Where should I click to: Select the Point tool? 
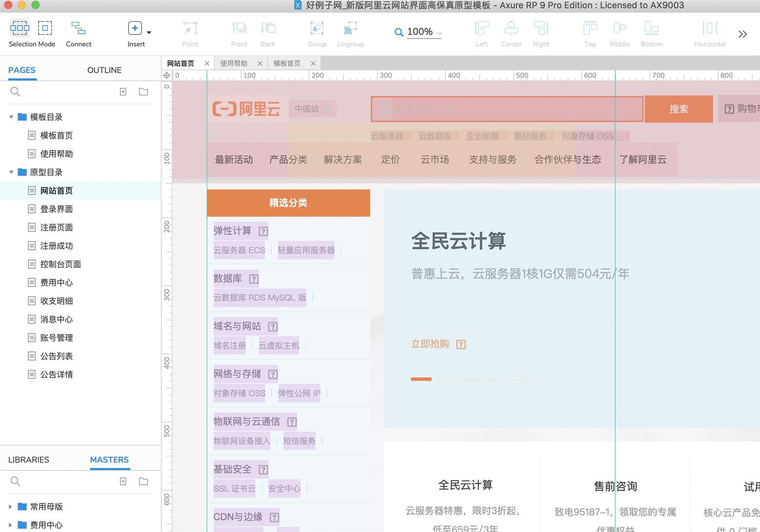tap(190, 34)
